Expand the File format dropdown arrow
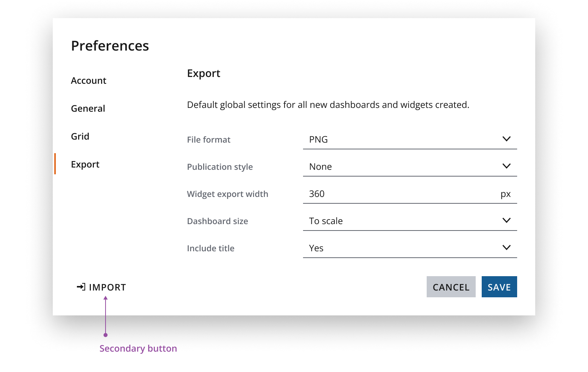The image size is (588, 372). tap(506, 139)
